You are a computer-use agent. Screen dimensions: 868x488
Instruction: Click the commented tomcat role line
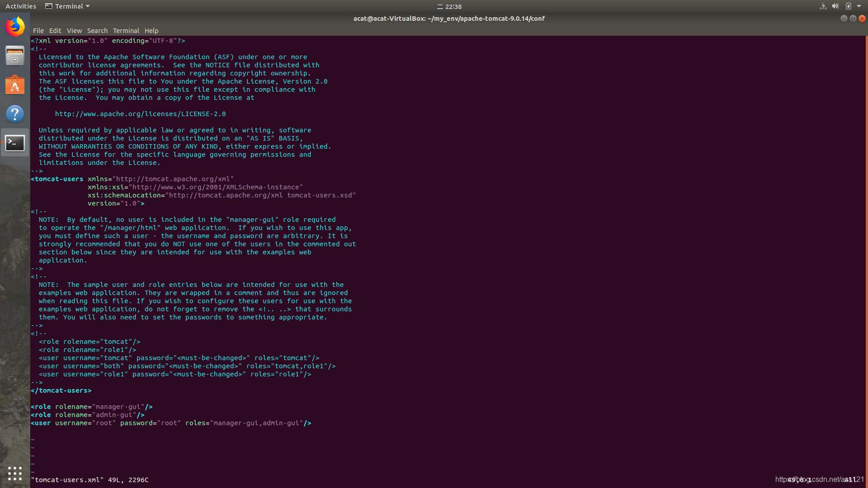pyautogui.click(x=90, y=342)
